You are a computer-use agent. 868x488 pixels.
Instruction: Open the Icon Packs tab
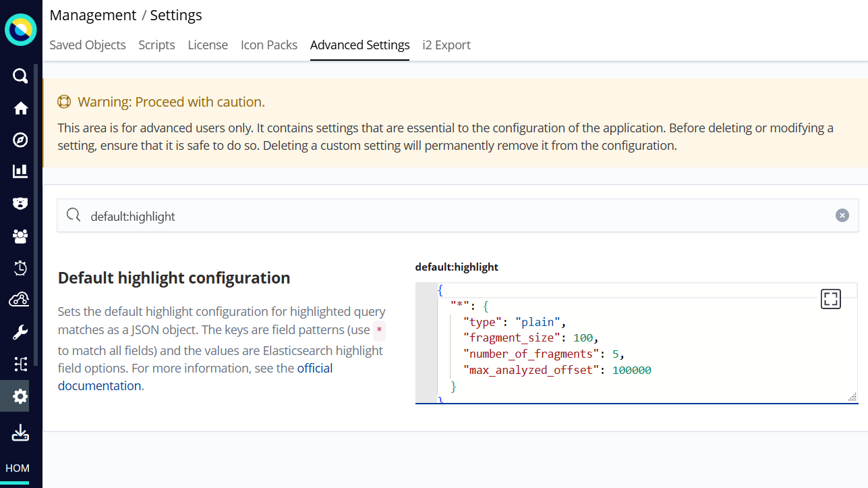pyautogui.click(x=269, y=45)
